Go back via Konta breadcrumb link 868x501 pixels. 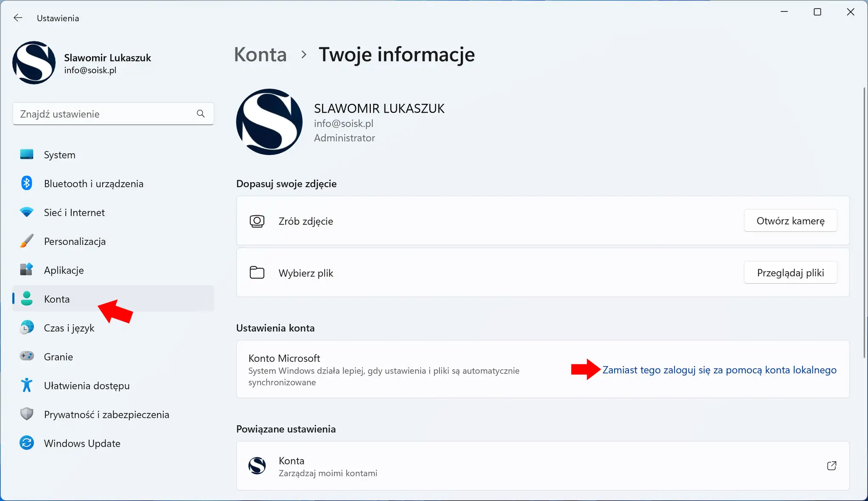pyautogui.click(x=260, y=54)
